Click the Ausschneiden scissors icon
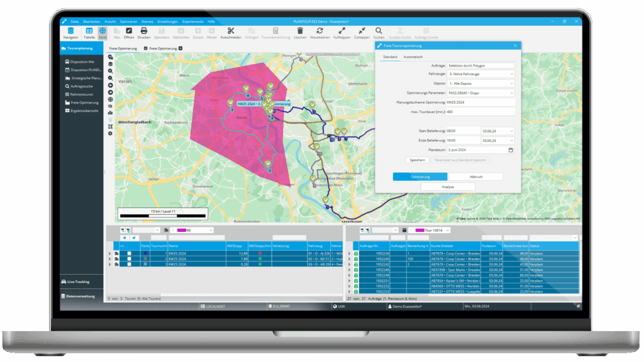The height and width of the screenshot is (362, 644). (231, 31)
